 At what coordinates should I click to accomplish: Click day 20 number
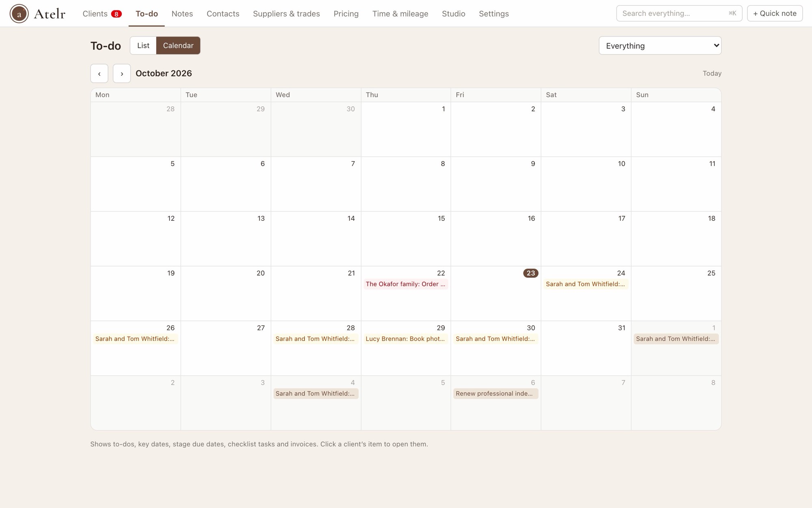tap(261, 273)
